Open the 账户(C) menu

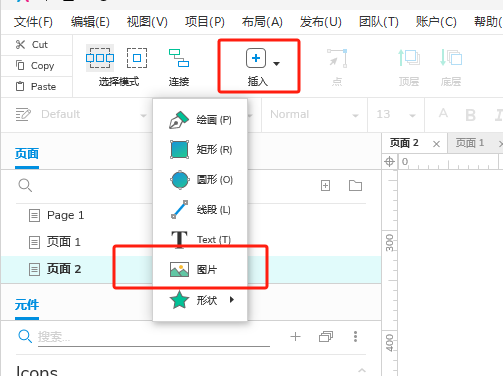(436, 22)
